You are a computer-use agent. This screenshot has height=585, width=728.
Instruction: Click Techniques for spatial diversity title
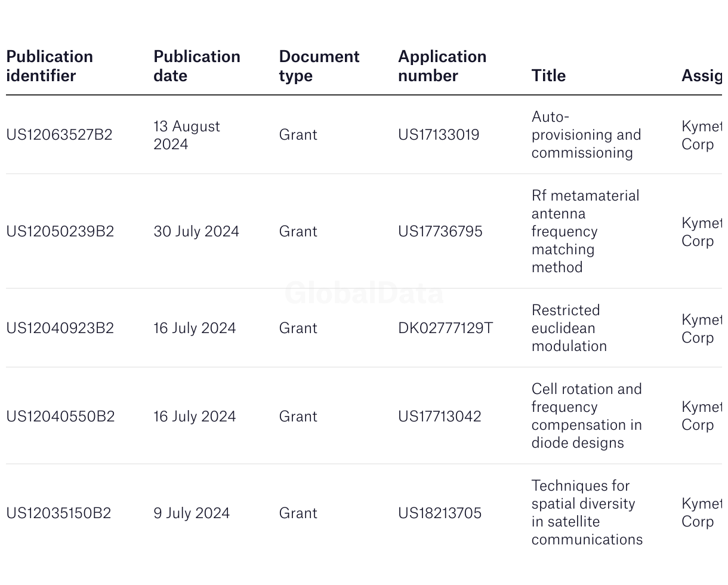587,513
